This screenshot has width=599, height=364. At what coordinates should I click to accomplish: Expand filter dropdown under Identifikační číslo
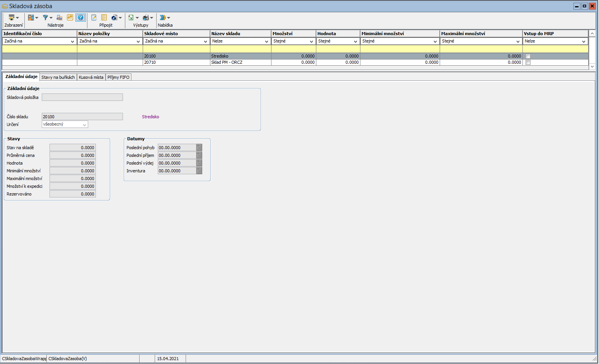pos(72,41)
